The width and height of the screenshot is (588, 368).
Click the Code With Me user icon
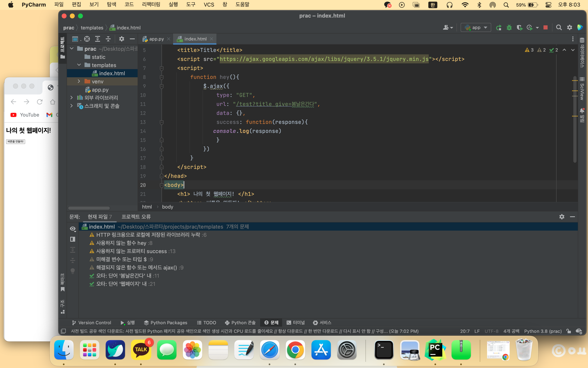[448, 28]
